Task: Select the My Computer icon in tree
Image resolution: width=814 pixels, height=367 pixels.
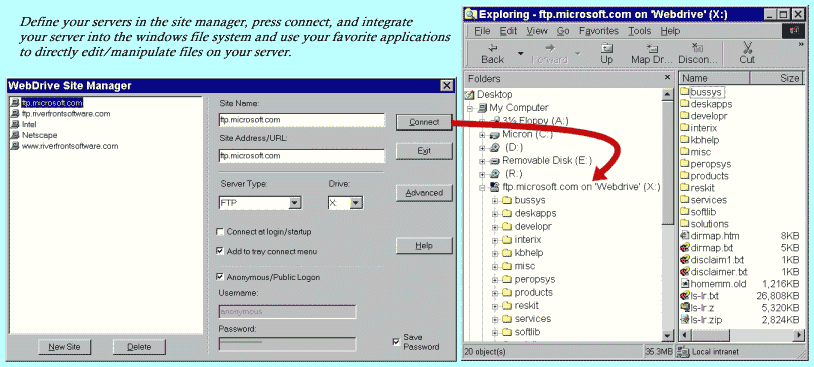Action: click(x=483, y=108)
